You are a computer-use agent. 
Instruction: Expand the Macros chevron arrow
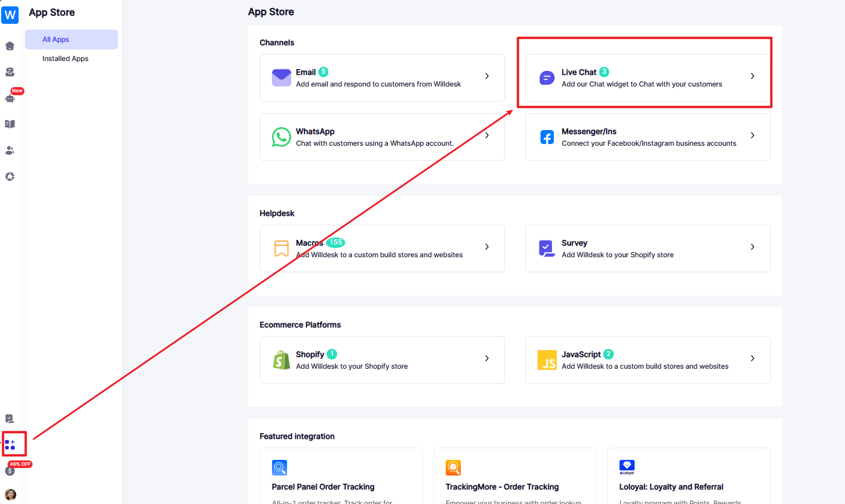(x=487, y=247)
